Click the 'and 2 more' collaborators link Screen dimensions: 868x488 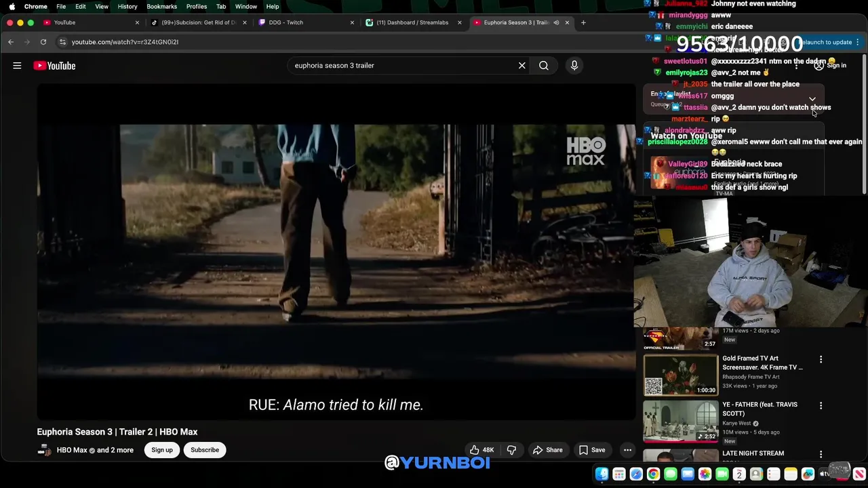[115, 450]
